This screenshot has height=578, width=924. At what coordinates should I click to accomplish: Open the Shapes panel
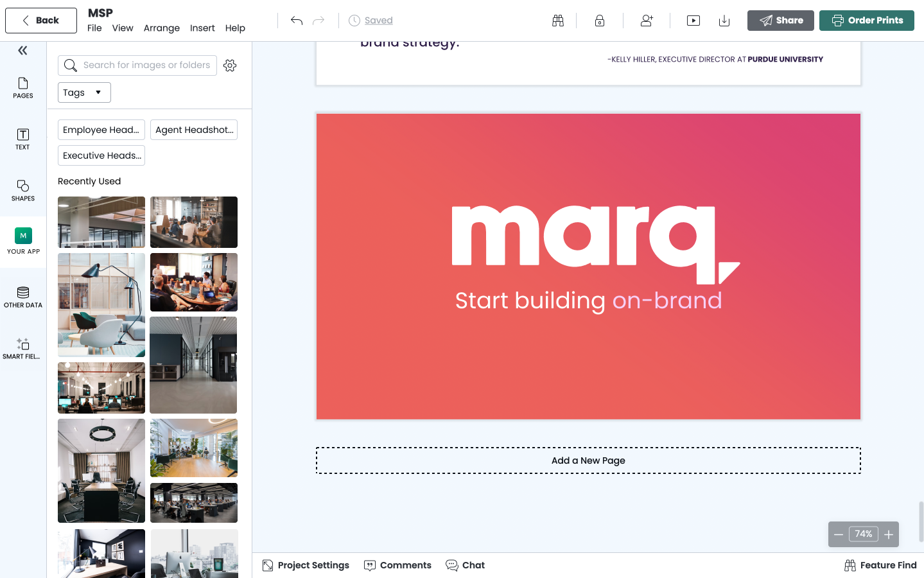pos(23,190)
